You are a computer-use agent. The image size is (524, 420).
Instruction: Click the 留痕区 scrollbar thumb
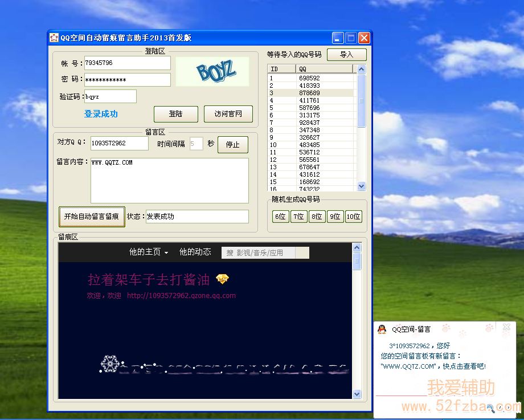(x=357, y=261)
